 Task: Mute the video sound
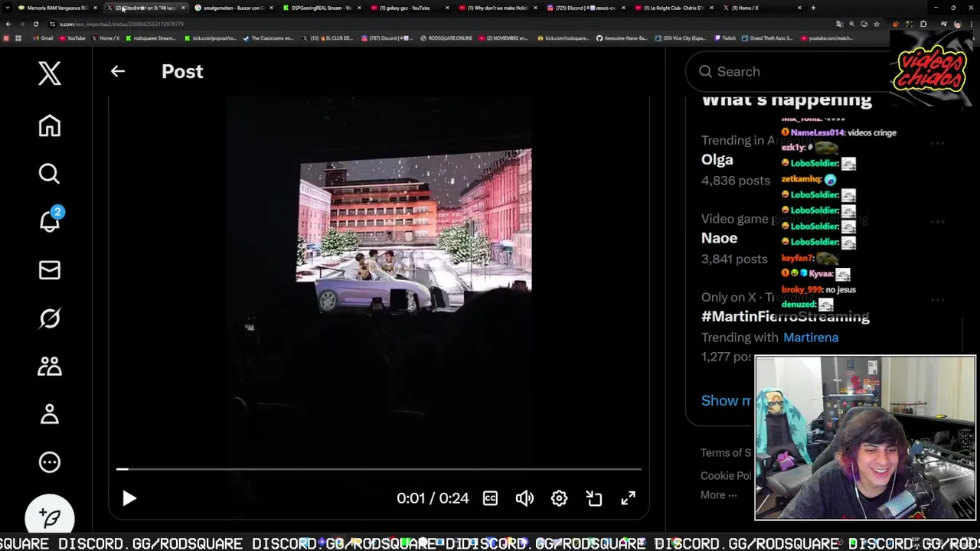pos(524,498)
